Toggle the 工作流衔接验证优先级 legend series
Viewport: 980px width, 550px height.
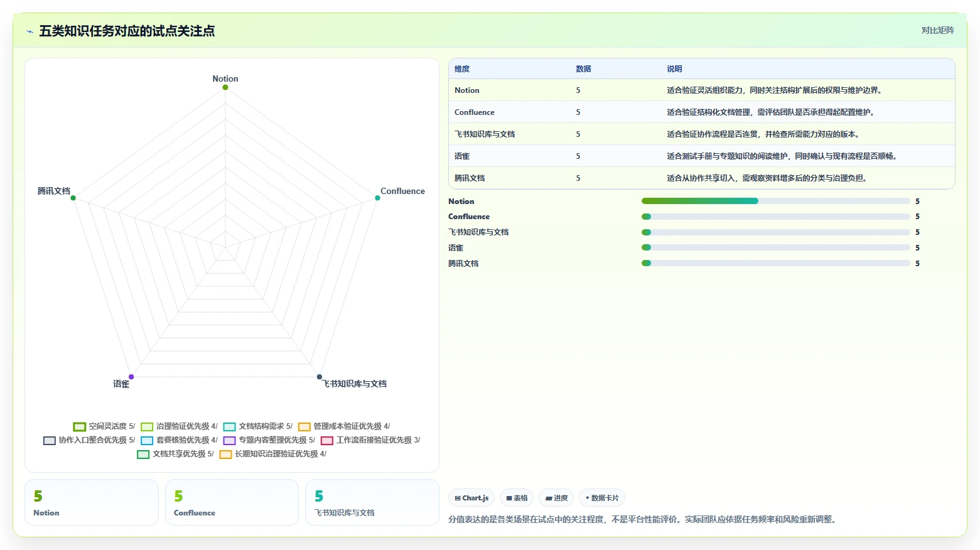370,440
